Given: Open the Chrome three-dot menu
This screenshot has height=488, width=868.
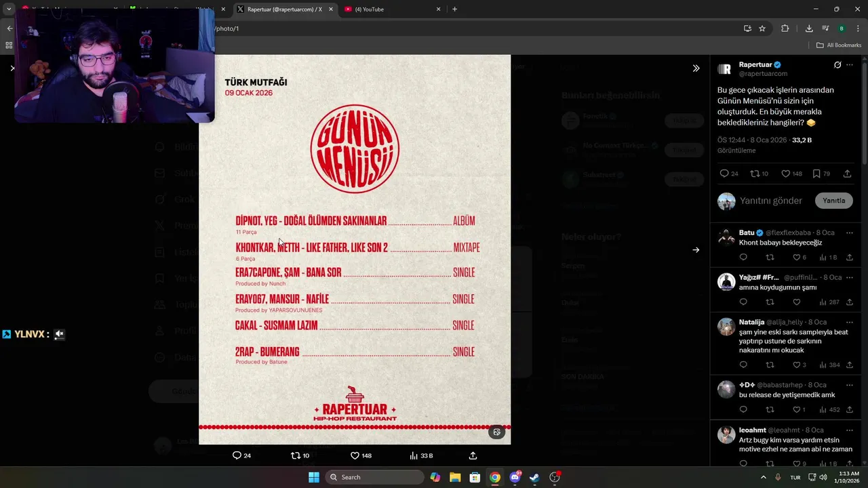Looking at the screenshot, I should pos(858,28).
